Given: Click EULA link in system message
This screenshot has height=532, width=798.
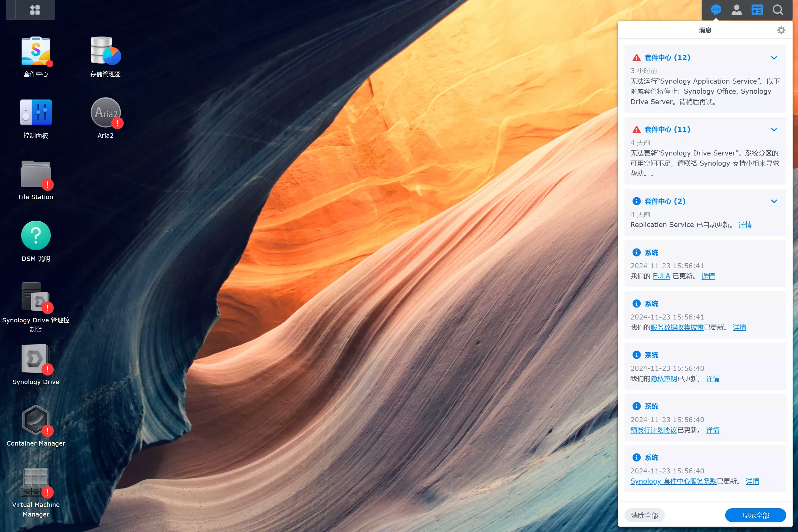Looking at the screenshot, I should (x=661, y=276).
